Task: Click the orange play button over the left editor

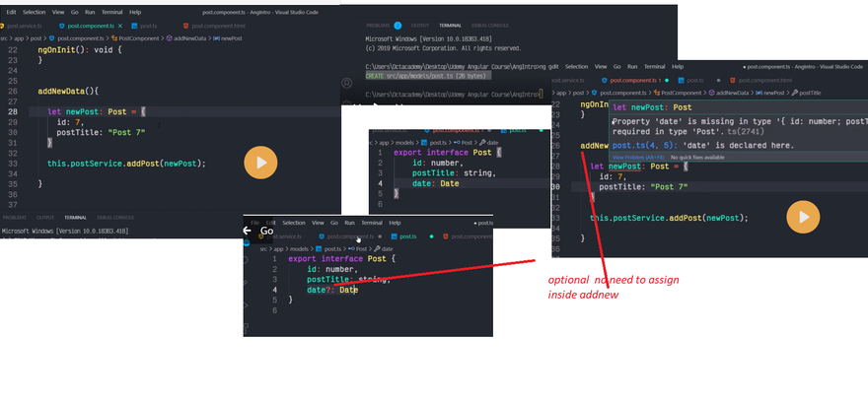Action: 260,163
